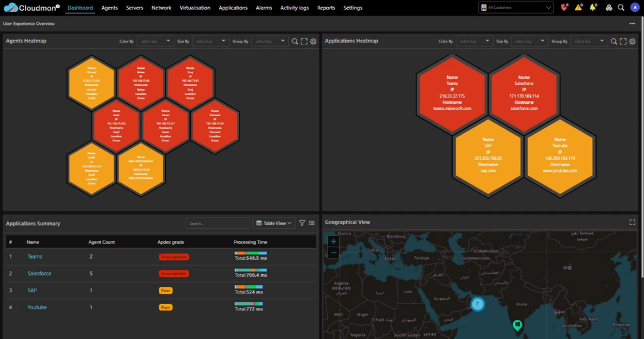Click the Salesforce processing time bar
Viewport: 644px width, 339px height.
pos(251,270)
